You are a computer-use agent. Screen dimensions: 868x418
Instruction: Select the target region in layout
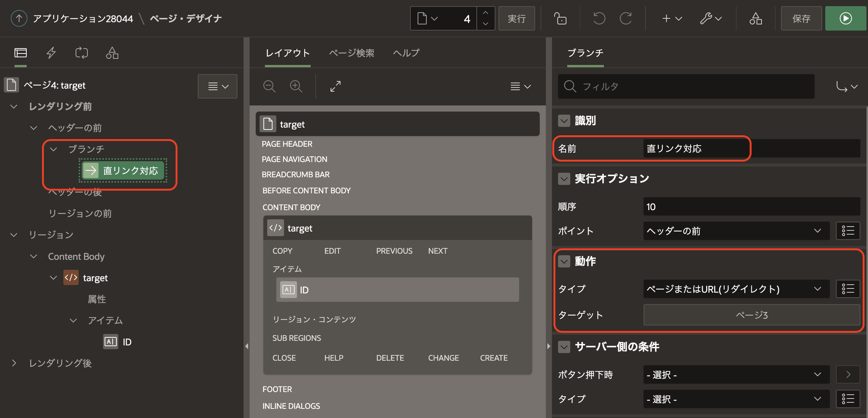[x=397, y=228]
